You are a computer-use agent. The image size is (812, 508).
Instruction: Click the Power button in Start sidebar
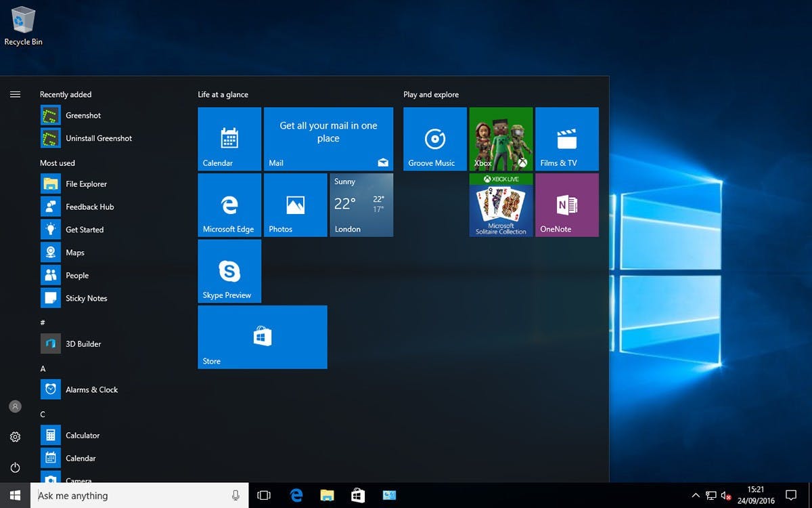tap(15, 467)
